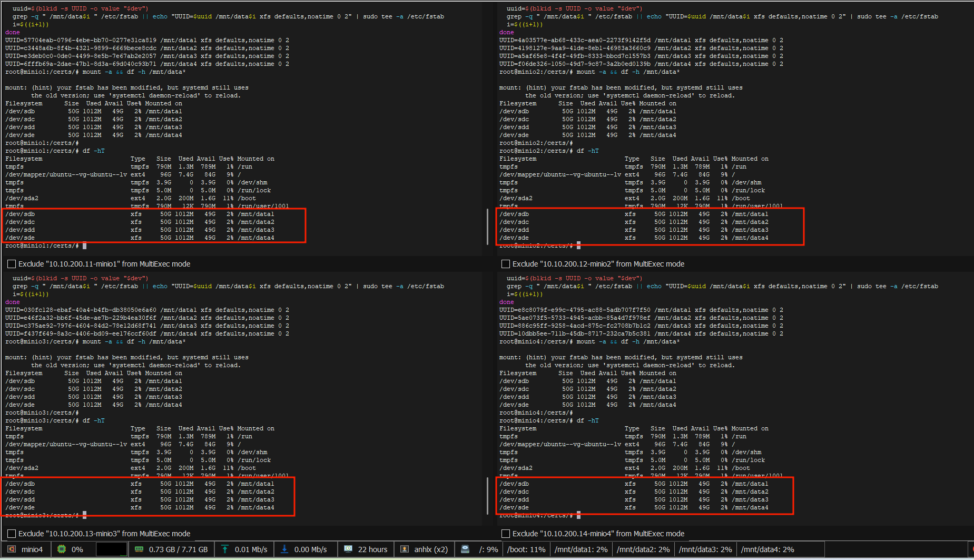Screen dimensions: 974x560
Task: Click the UUID=57704eab-0796-4ebe line in minio1 pane
Action: tap(147, 40)
